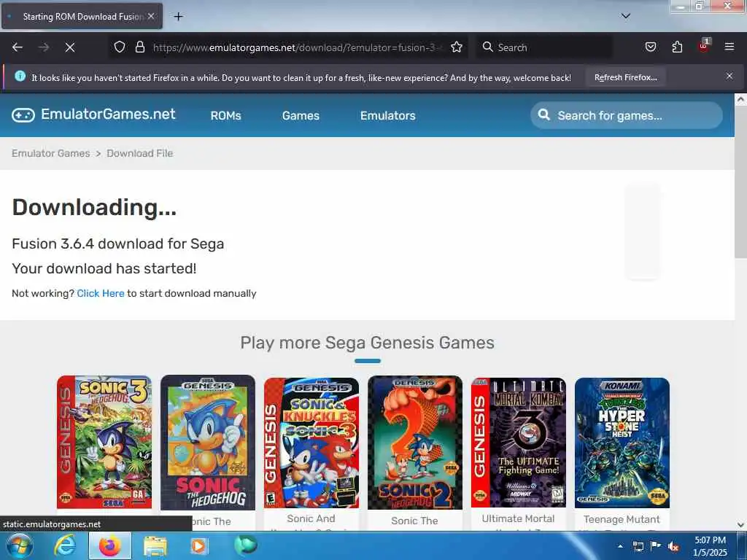747x560 pixels.
Task: Expand the list all tabs chevron
Action: pos(626,16)
